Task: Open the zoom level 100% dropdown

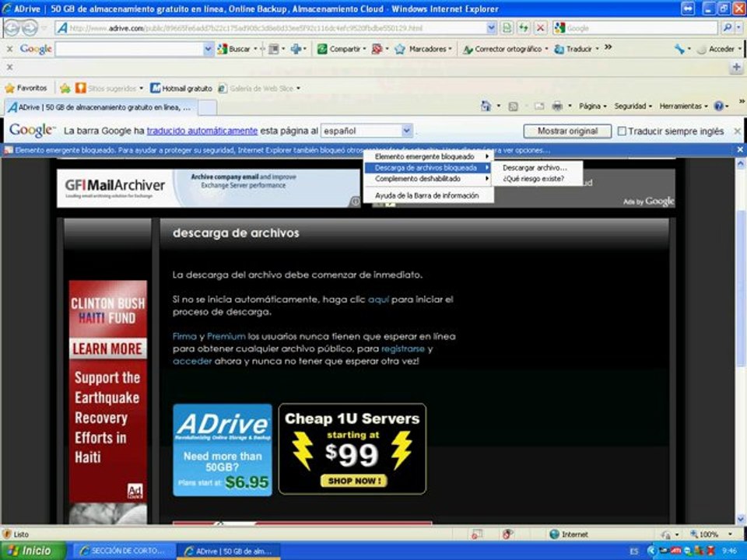Action: [730, 534]
